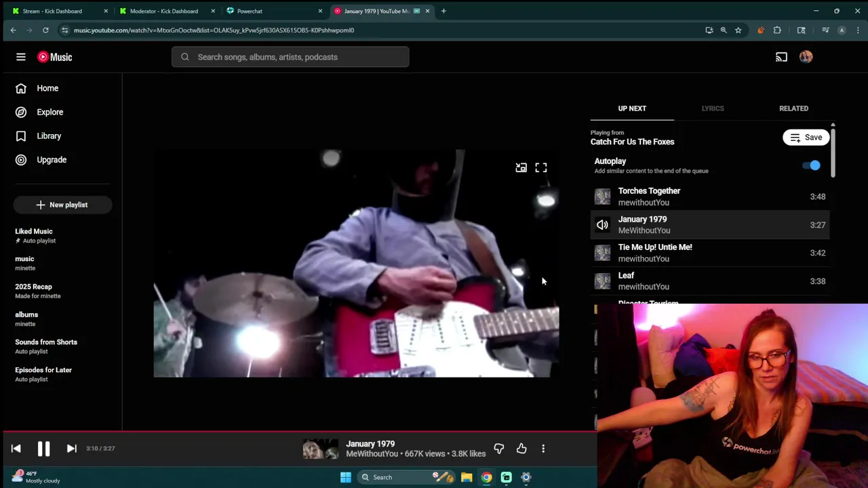Open the player bar more options menu

coord(543,449)
